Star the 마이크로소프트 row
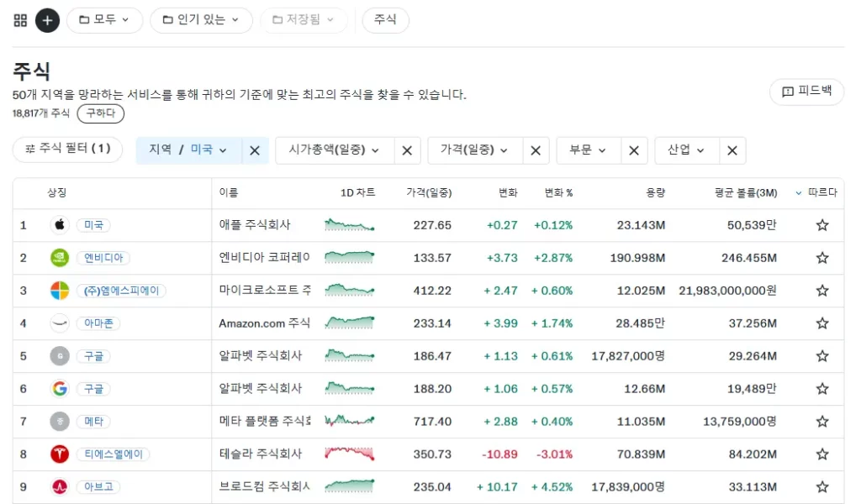Viewport: 861px width, 504px height. point(822,291)
